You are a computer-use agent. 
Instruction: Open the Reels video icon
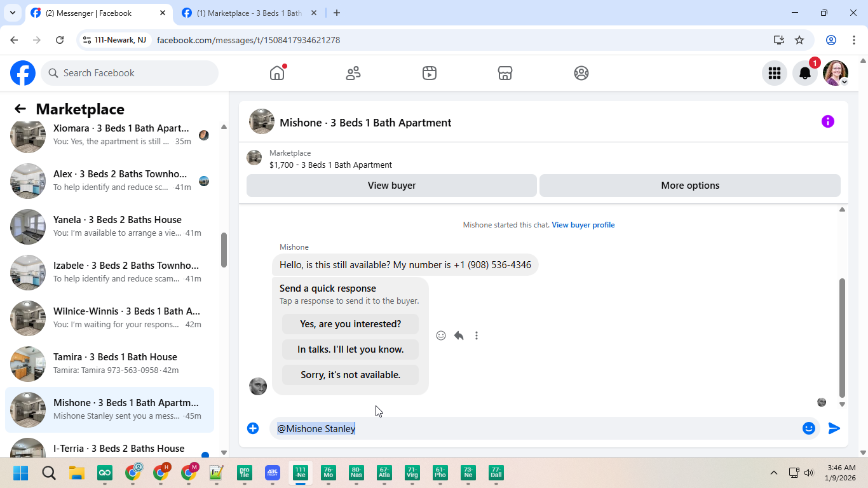(x=430, y=73)
